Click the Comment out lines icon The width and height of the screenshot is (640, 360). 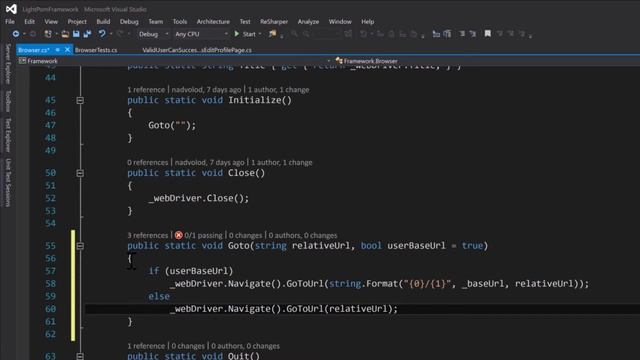(436, 34)
